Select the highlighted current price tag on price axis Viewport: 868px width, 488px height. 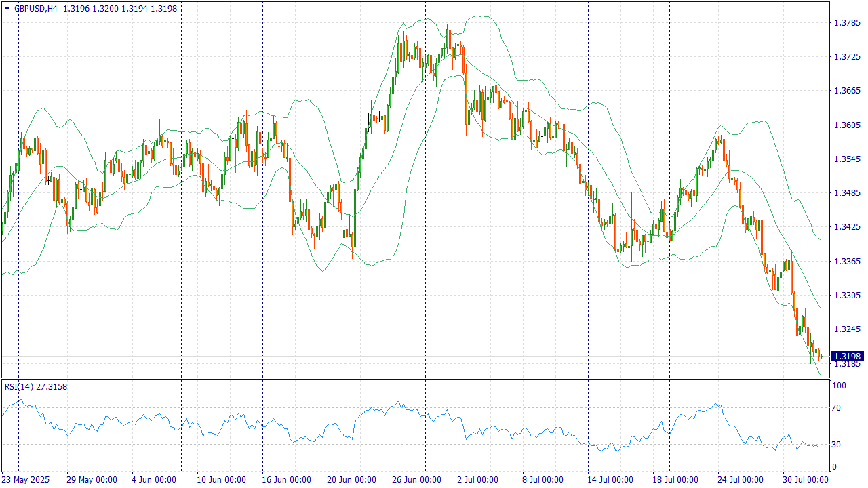848,357
